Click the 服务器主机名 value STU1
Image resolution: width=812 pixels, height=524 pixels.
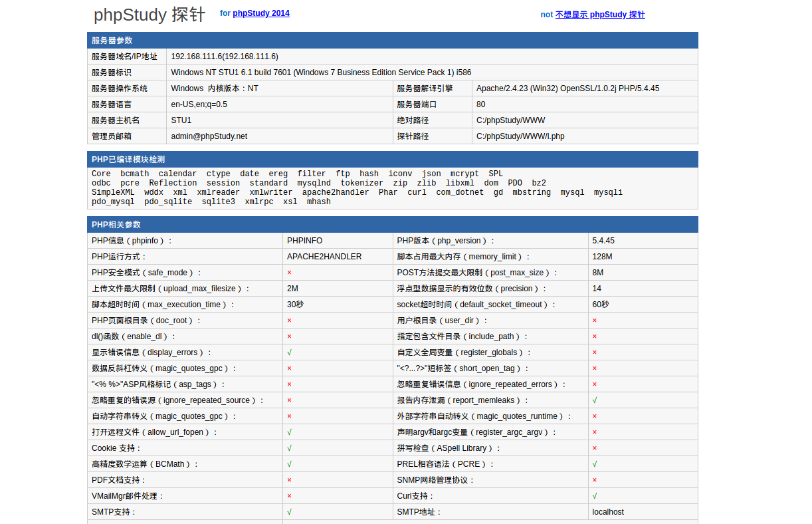tap(181, 120)
